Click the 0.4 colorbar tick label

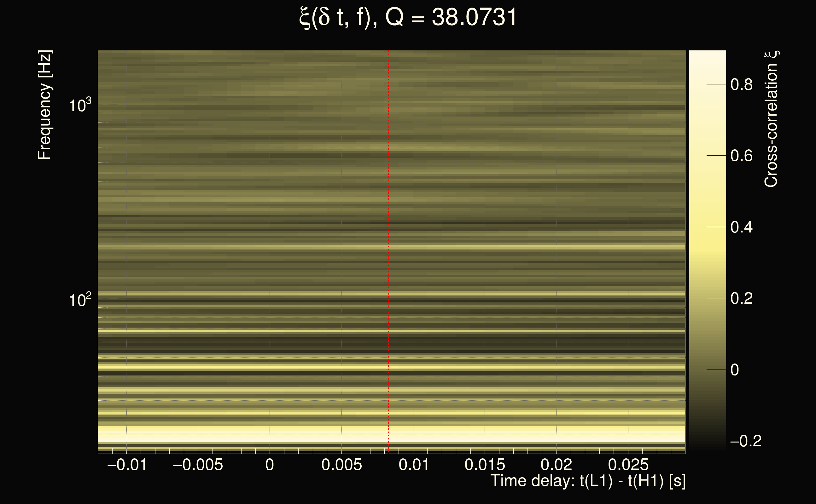[x=741, y=227]
